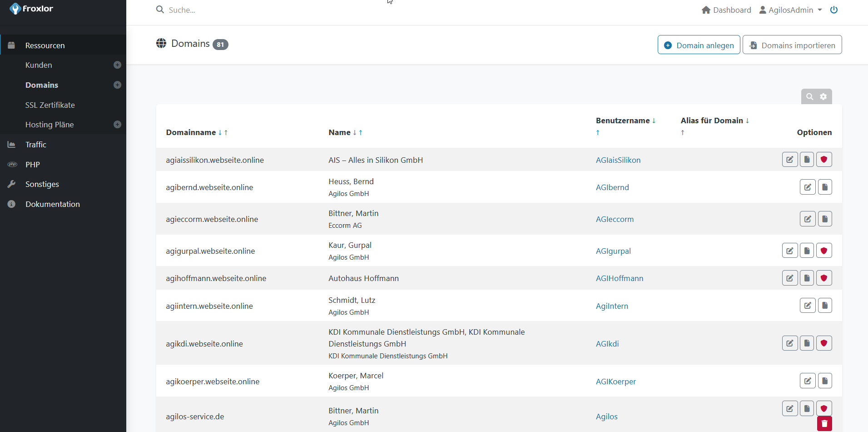This screenshot has width=868, height=432.
Task: Open logfiles icon for agibernd.webseite.online
Action: pos(825,187)
